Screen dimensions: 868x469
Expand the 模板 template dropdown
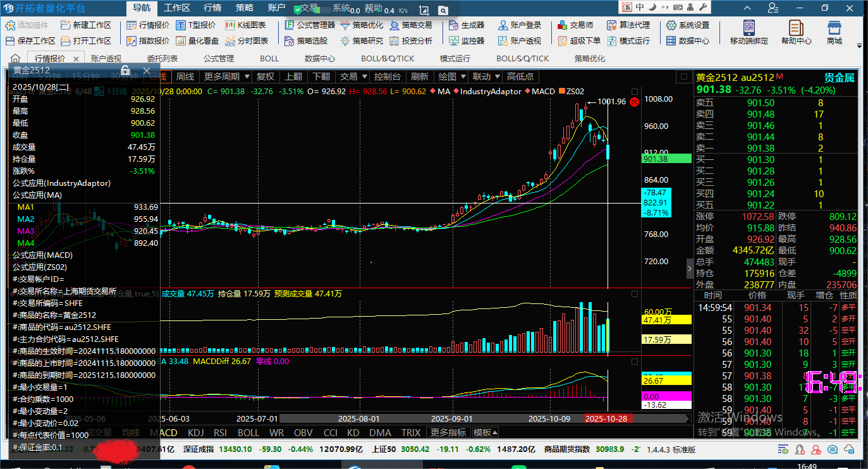pos(486,433)
